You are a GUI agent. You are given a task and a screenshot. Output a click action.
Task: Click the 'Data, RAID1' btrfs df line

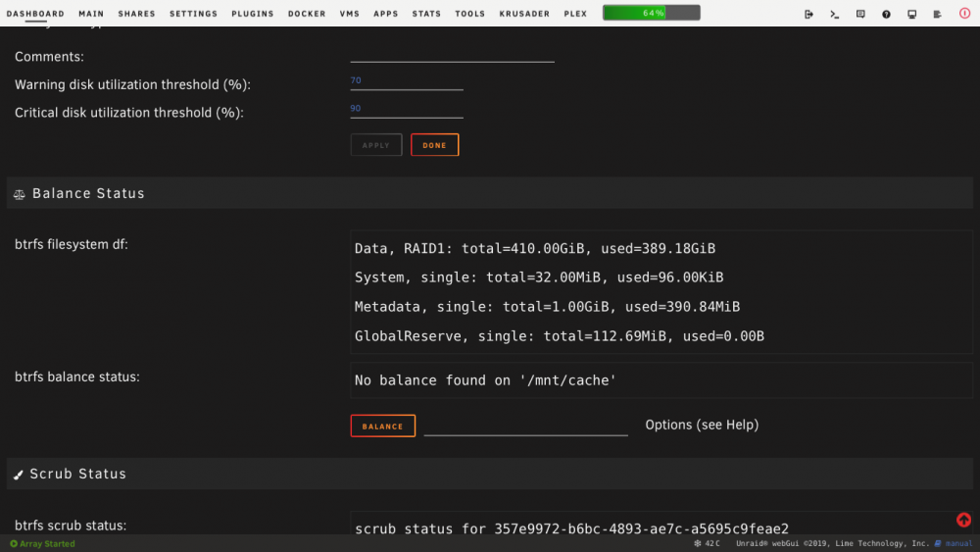tap(535, 249)
